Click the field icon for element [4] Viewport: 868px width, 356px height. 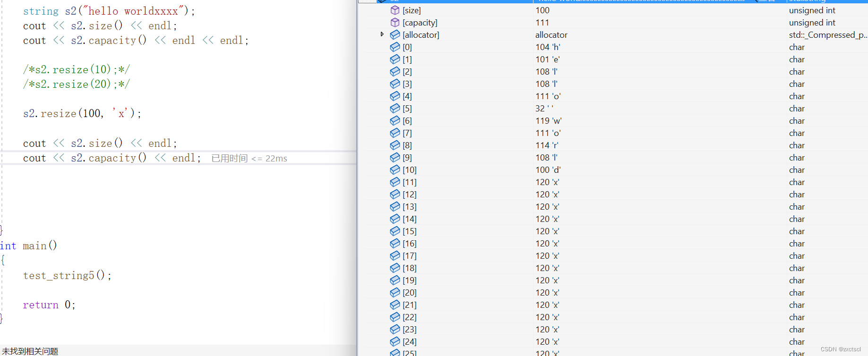tap(395, 96)
